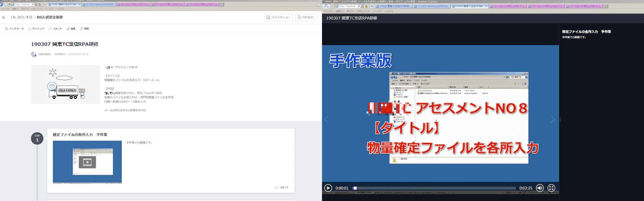
Task: Click the lock icon in left browser address bar
Action: 39,5
